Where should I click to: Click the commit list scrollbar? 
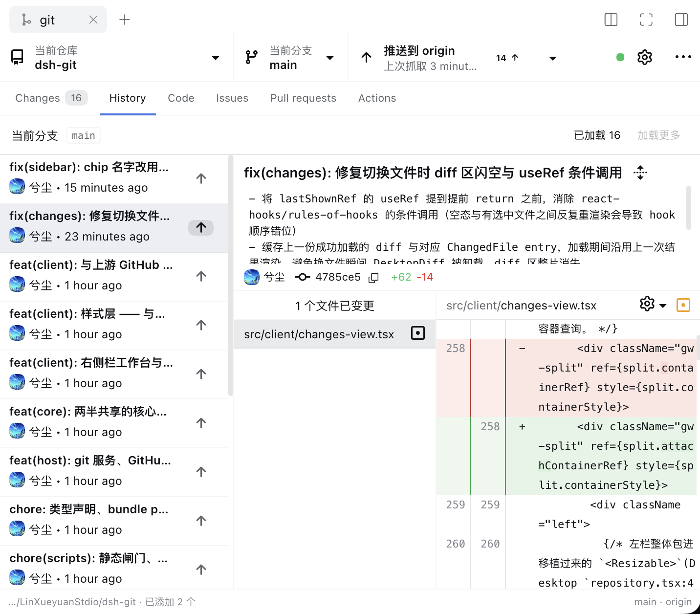pyautogui.click(x=231, y=276)
